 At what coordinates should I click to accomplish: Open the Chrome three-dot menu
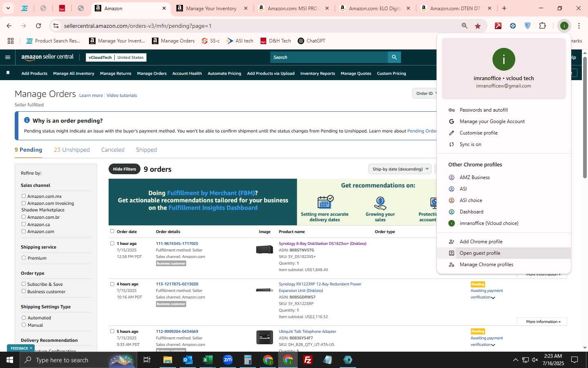579,26
